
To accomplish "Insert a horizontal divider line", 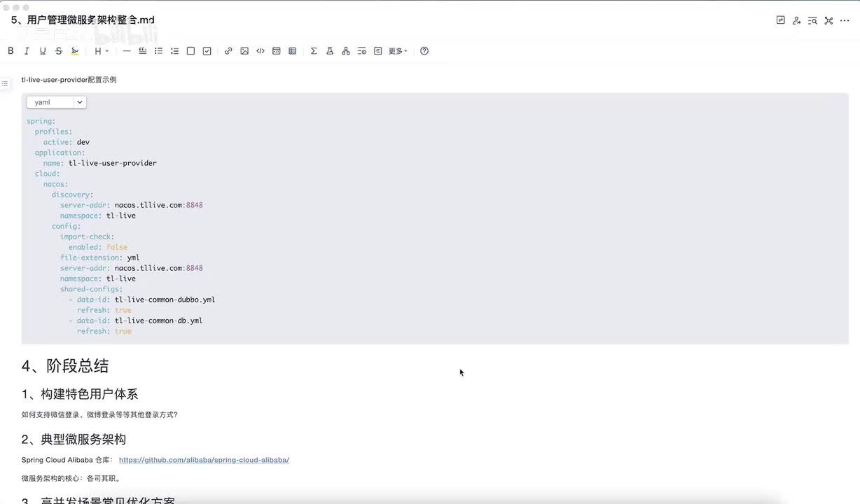I will pos(127,51).
